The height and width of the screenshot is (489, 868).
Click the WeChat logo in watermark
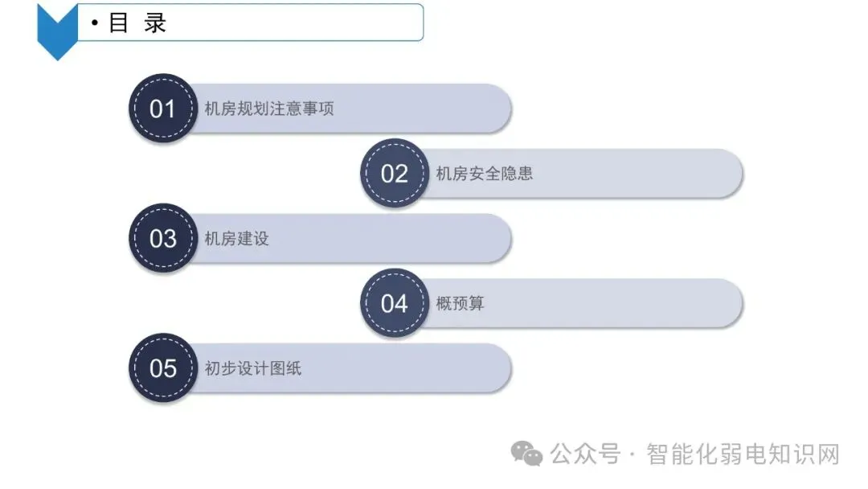(528, 454)
